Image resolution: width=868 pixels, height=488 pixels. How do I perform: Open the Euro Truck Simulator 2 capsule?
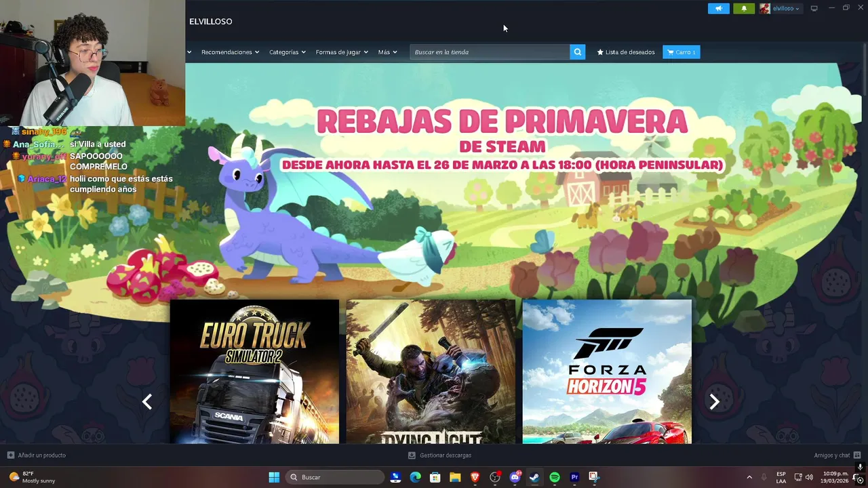(x=254, y=371)
